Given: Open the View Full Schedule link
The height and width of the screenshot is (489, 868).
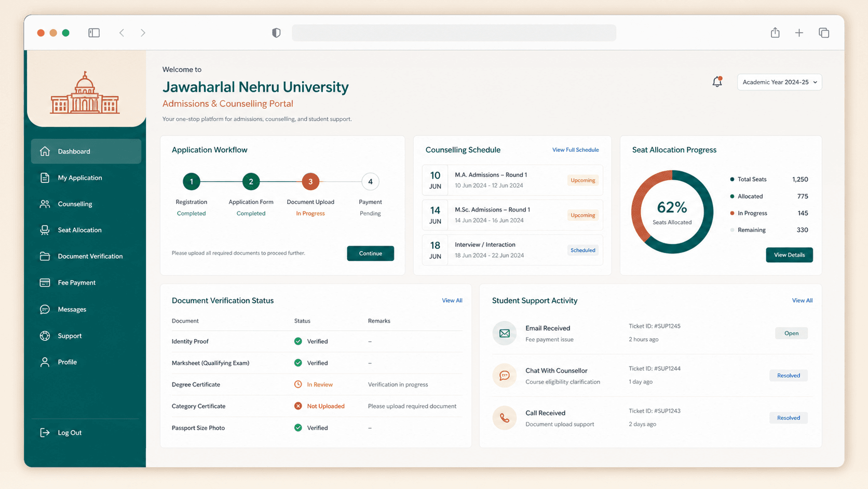Looking at the screenshot, I should [575, 150].
